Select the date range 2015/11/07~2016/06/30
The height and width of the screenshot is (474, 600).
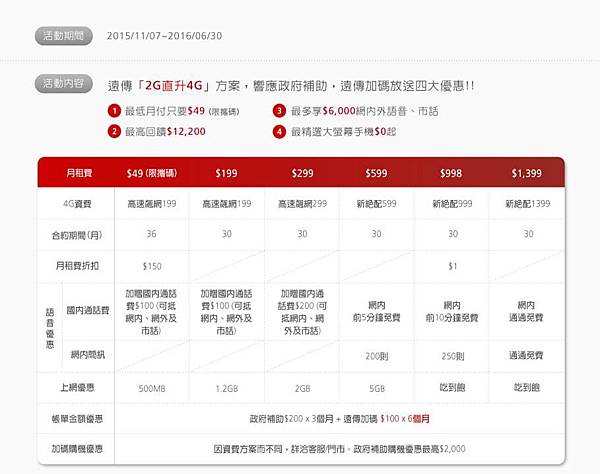point(164,36)
